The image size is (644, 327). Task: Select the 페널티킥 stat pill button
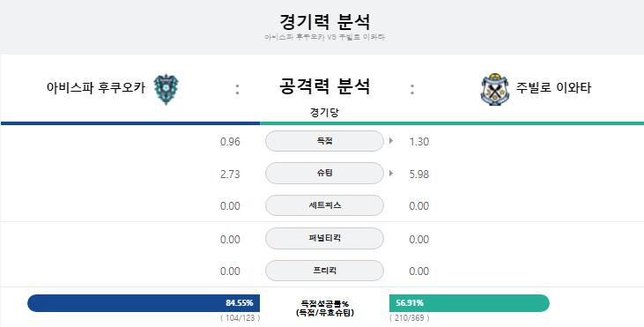point(324,239)
